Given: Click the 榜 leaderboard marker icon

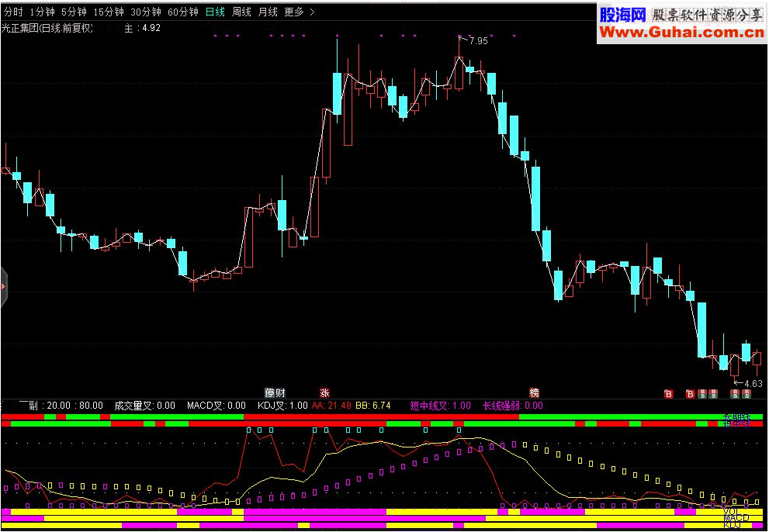Looking at the screenshot, I should pyautogui.click(x=534, y=392).
